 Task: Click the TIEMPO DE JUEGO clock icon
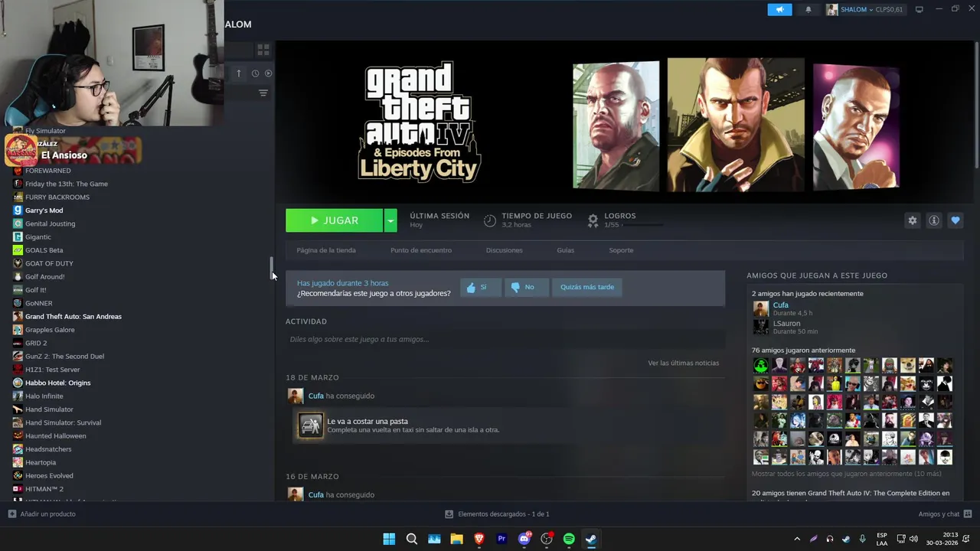tap(490, 220)
